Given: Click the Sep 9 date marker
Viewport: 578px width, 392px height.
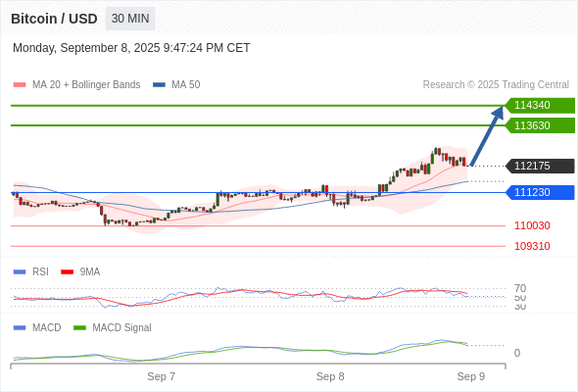Looking at the screenshot, I should [471, 377].
